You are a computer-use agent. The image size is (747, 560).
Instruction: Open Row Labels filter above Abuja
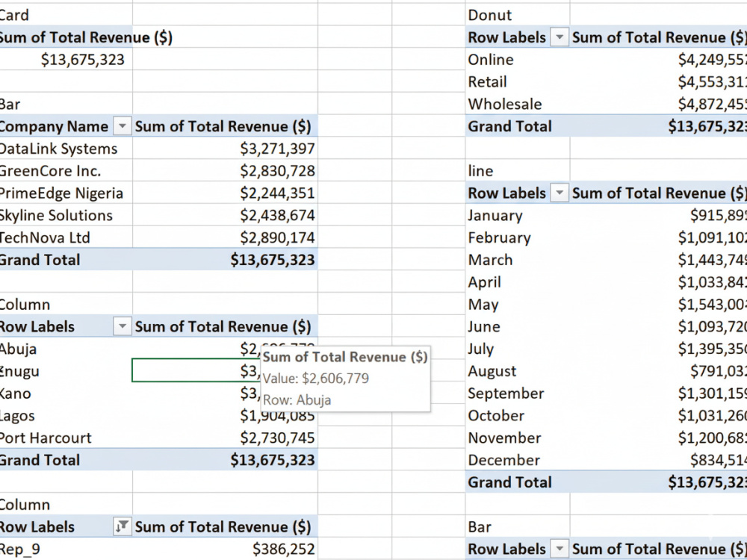click(122, 327)
